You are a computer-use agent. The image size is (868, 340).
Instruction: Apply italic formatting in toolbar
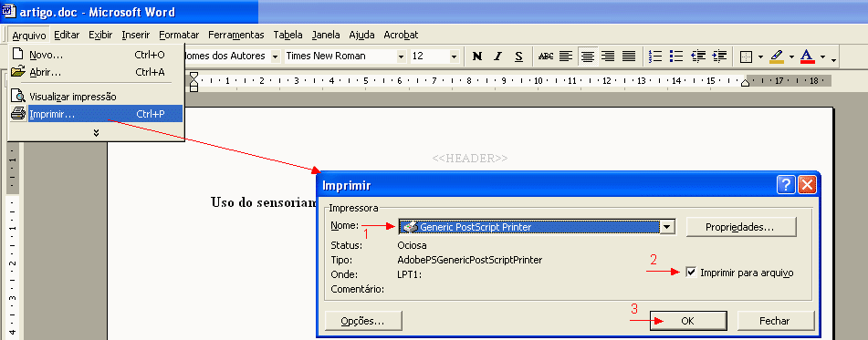497,56
